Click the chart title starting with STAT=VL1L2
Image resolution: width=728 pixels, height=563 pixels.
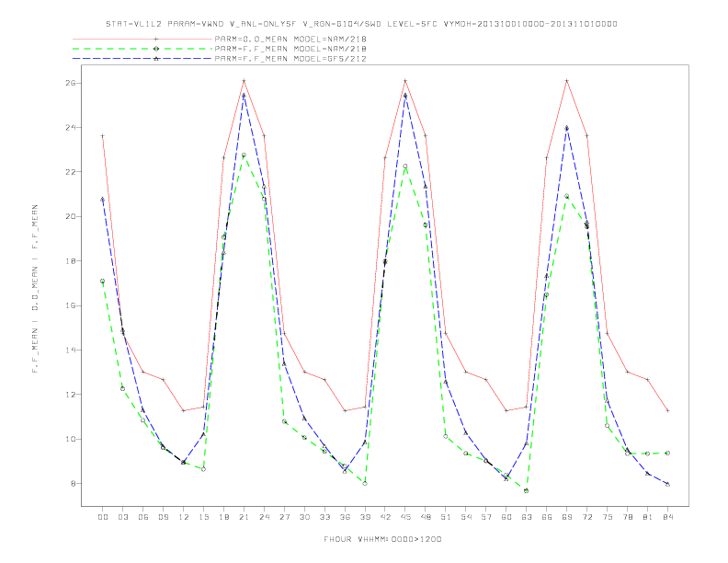click(x=361, y=24)
